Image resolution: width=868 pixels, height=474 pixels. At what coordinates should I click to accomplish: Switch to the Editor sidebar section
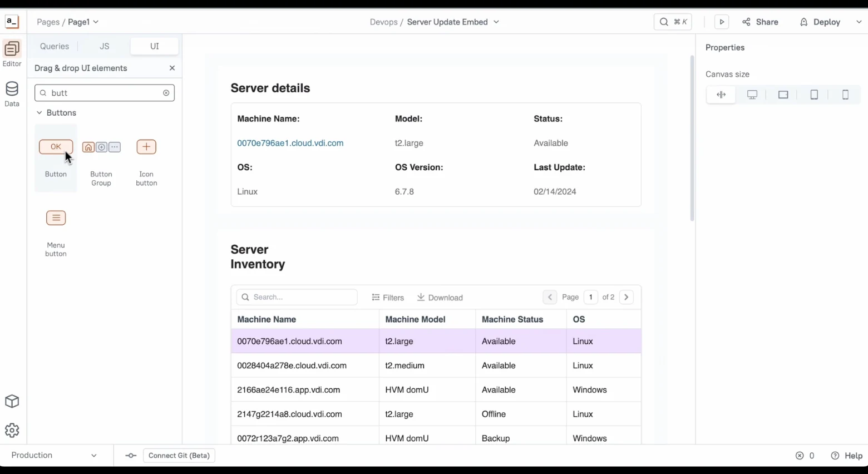(12, 54)
